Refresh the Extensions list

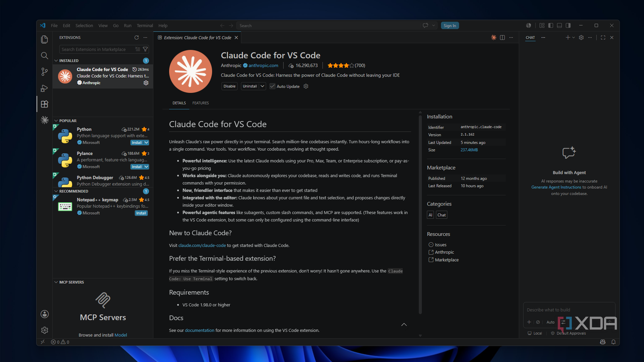pos(137,38)
